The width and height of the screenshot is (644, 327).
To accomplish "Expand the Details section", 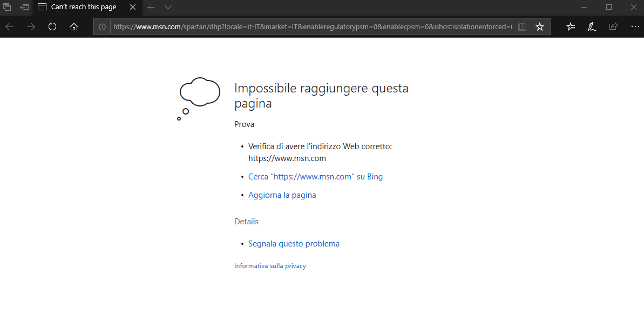I will [247, 221].
